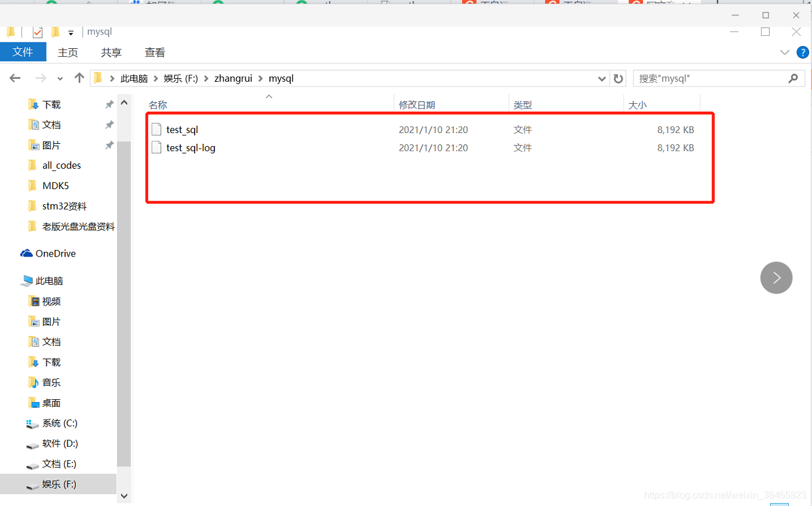The image size is (812, 506).
Task: Refresh the folder view
Action: pyautogui.click(x=618, y=78)
